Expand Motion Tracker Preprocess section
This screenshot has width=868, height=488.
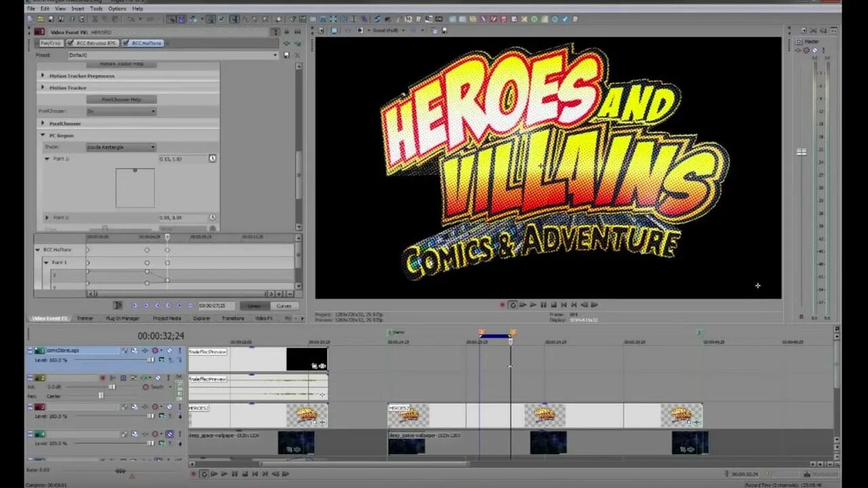tap(43, 76)
